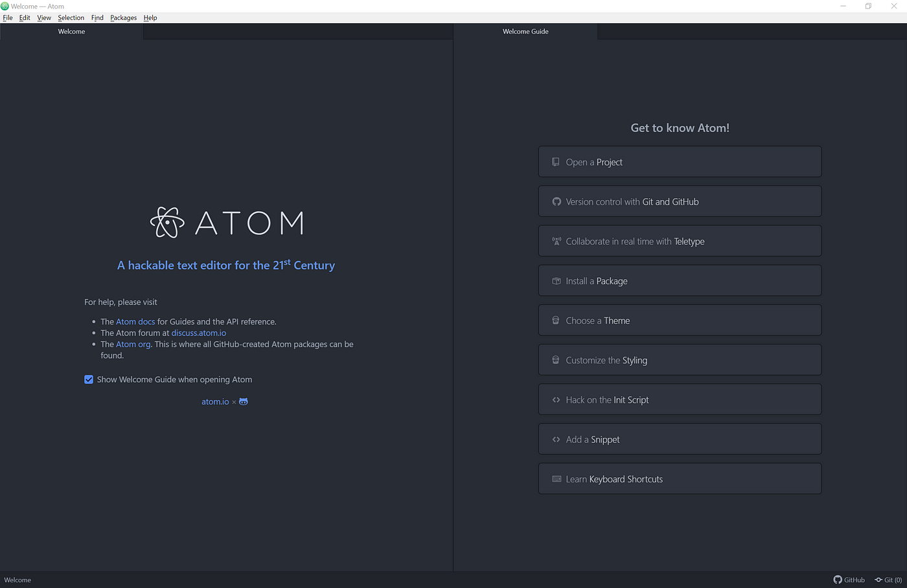Click the Welcome file name in status bar
907x588 pixels.
tap(17, 580)
